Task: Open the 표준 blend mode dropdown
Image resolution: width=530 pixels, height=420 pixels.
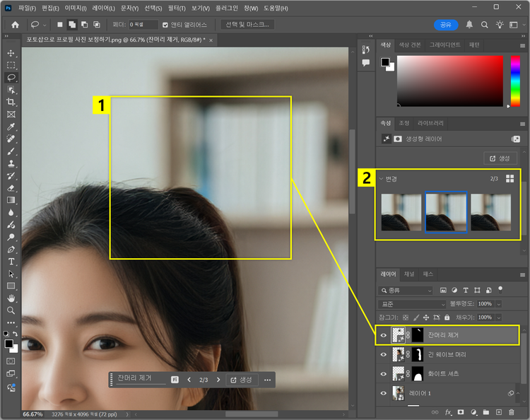Action: click(x=413, y=303)
